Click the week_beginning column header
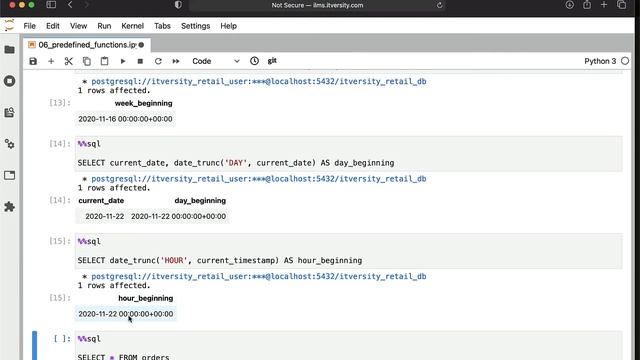 pos(143,103)
